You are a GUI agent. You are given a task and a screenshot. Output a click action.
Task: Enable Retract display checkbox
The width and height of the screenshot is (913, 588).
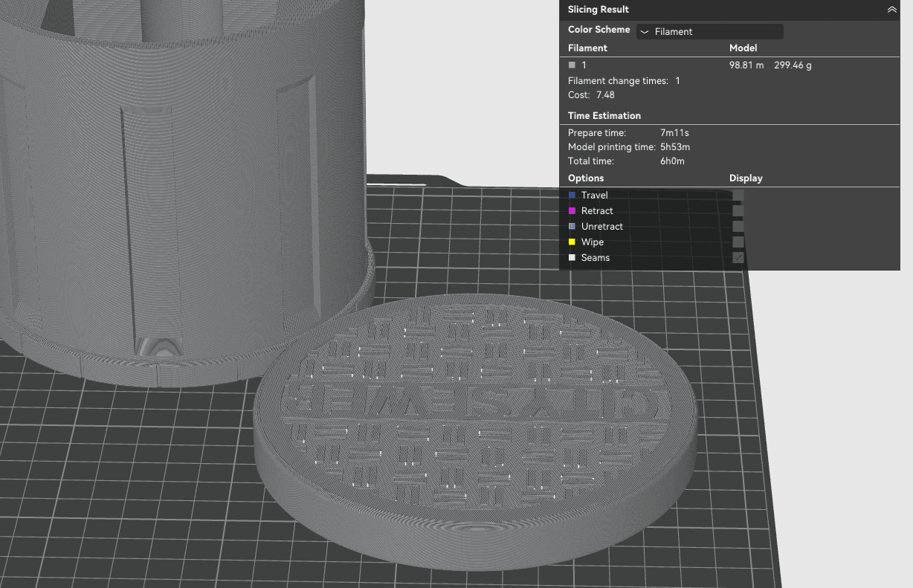coord(738,211)
